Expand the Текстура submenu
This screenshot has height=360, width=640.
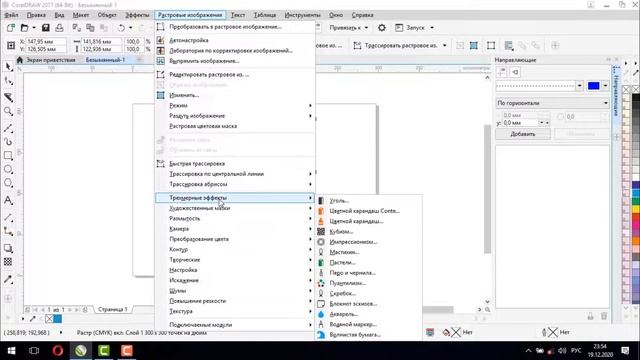coord(235,311)
